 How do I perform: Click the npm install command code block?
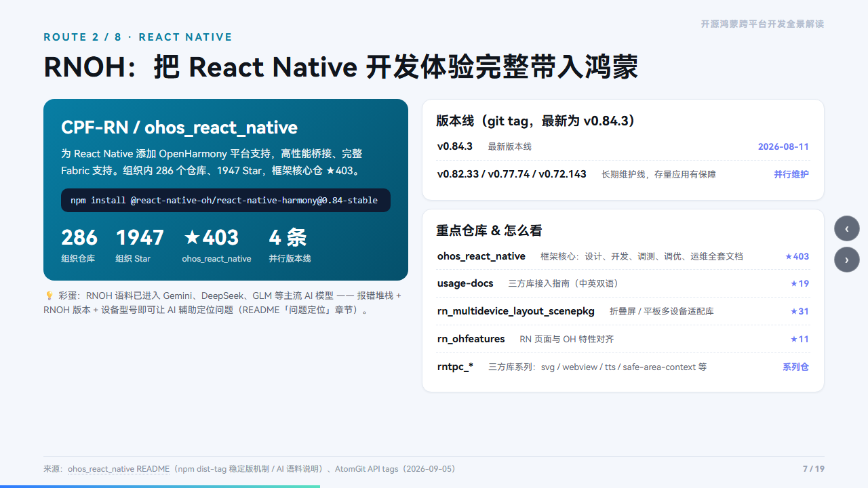(226, 201)
